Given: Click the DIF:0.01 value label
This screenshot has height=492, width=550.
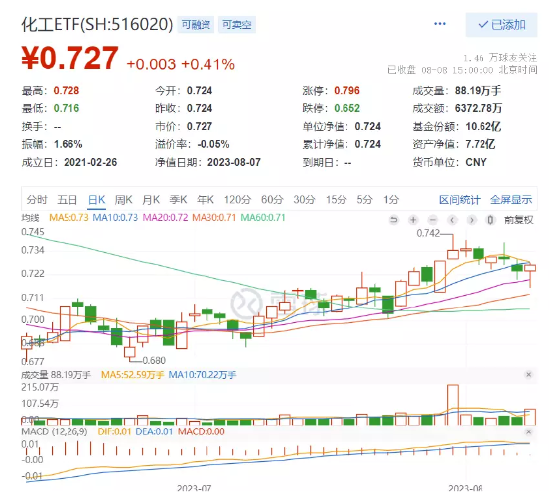Looking at the screenshot, I should pyautogui.click(x=114, y=431).
